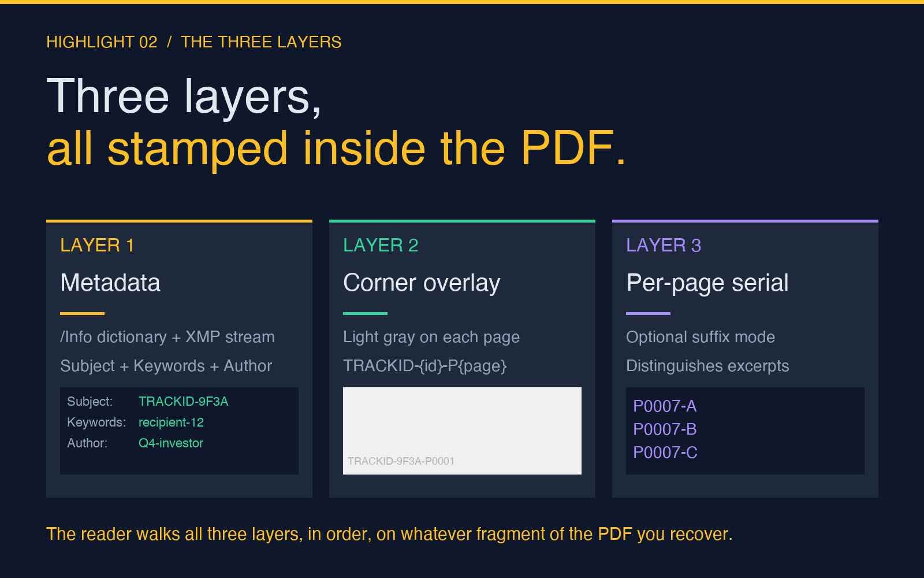Image resolution: width=924 pixels, height=578 pixels.
Task: Select the 'LAYER 1' label
Action: [x=97, y=245]
